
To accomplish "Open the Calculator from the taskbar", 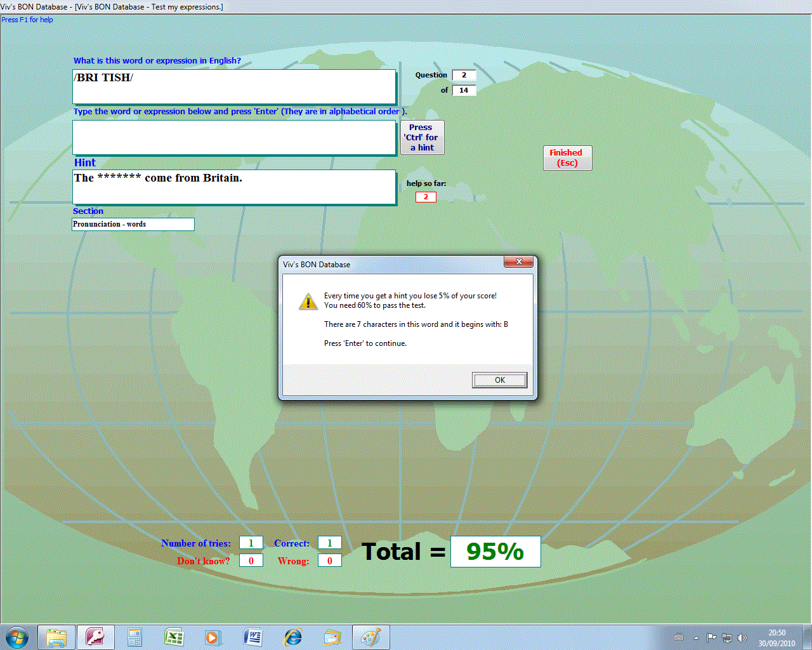I will click(134, 637).
